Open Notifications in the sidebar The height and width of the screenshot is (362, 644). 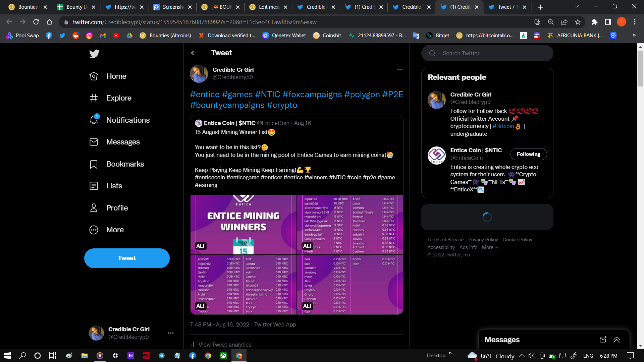coord(119,120)
